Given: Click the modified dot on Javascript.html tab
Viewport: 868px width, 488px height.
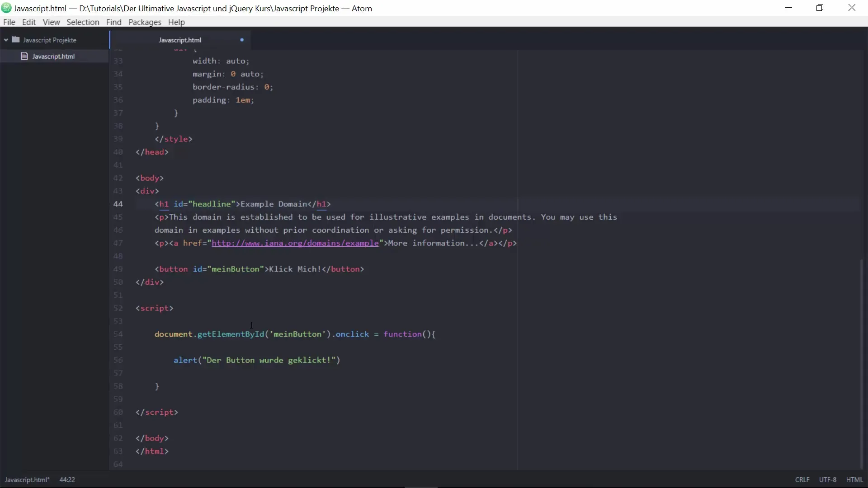Looking at the screenshot, I should pyautogui.click(x=242, y=40).
